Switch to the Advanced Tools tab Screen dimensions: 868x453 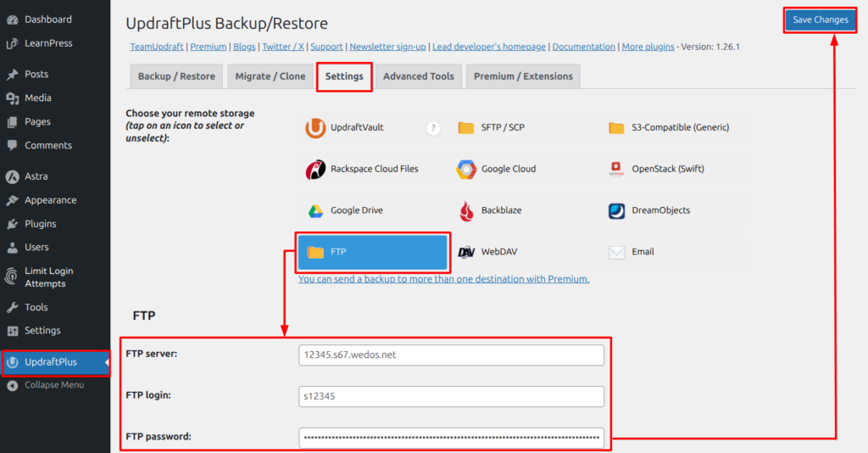(419, 76)
